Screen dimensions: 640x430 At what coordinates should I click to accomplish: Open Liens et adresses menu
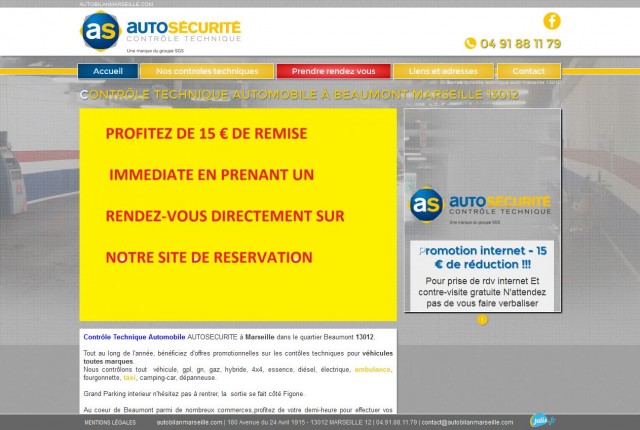point(443,71)
